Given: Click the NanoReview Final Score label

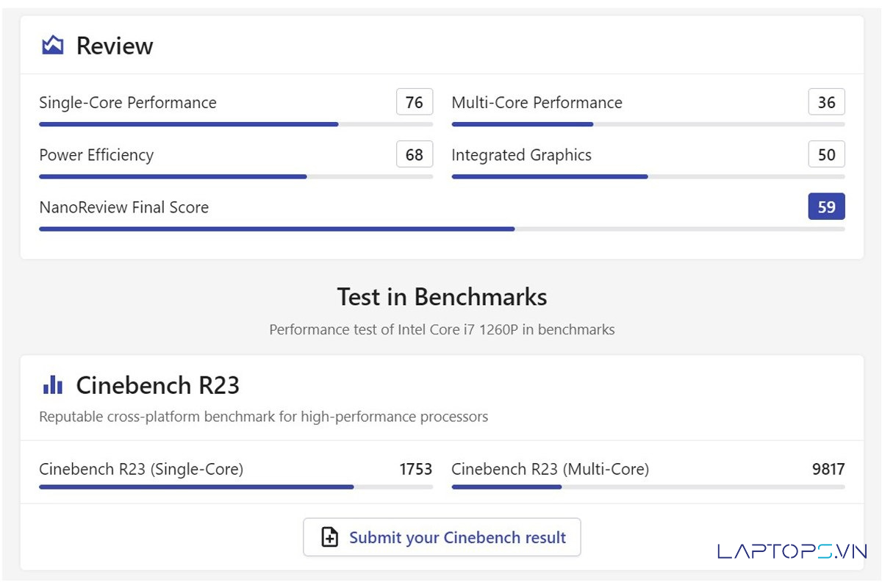Looking at the screenshot, I should (x=123, y=207).
